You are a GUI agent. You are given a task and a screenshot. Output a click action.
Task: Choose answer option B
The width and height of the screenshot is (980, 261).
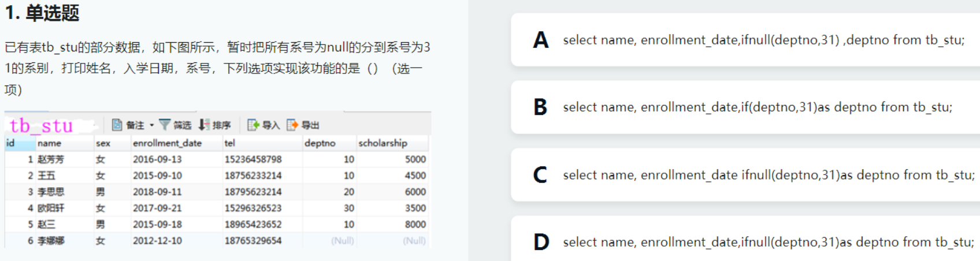[x=745, y=107]
